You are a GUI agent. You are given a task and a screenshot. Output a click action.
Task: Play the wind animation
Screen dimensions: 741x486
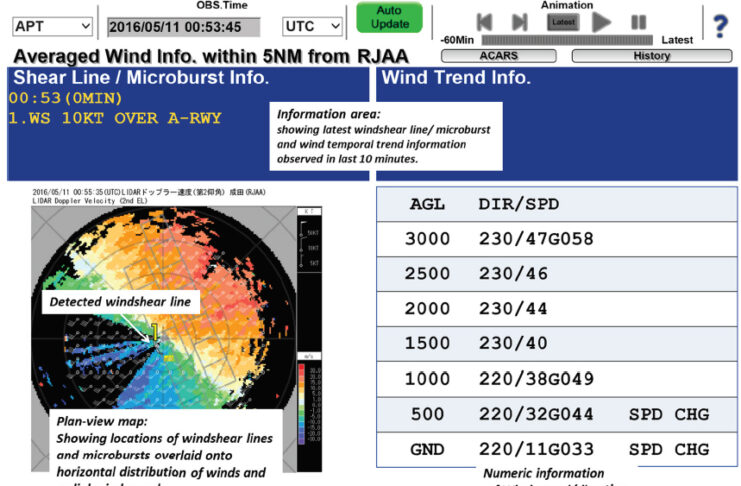click(601, 21)
